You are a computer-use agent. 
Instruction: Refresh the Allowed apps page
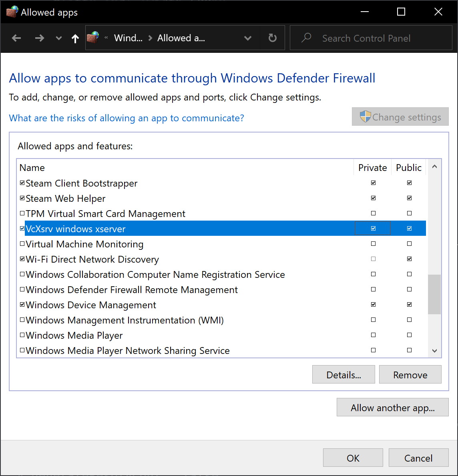[272, 38]
